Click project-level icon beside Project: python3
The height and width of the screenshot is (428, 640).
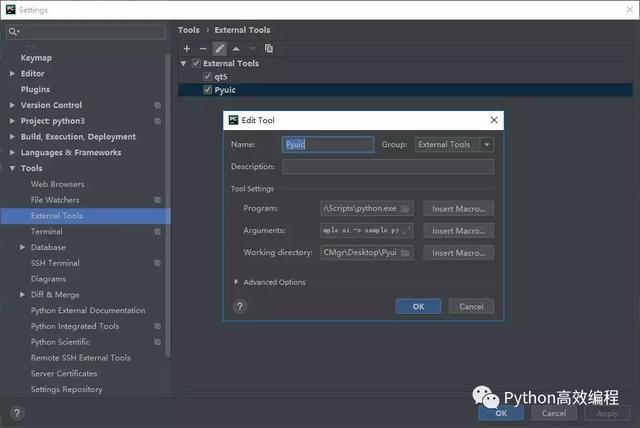[157, 121]
